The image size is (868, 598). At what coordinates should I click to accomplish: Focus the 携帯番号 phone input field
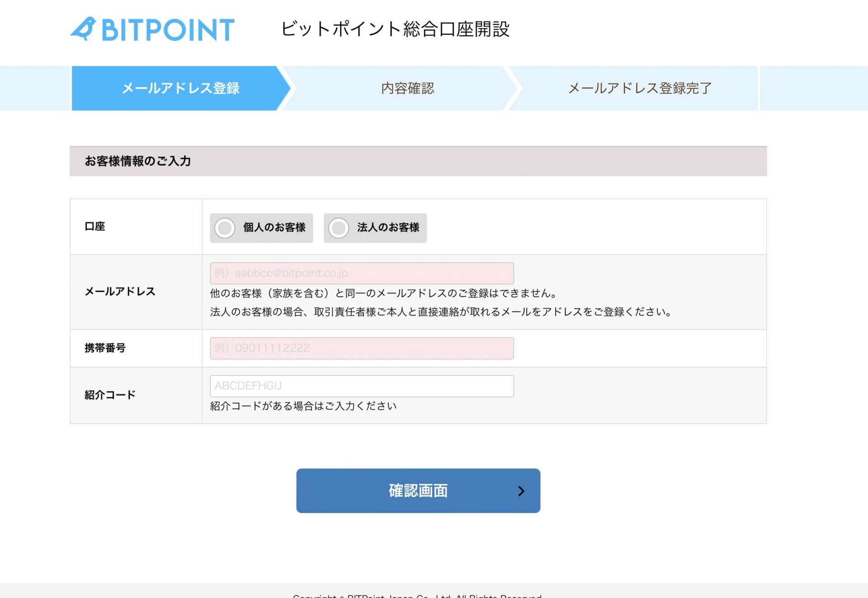coord(362,348)
